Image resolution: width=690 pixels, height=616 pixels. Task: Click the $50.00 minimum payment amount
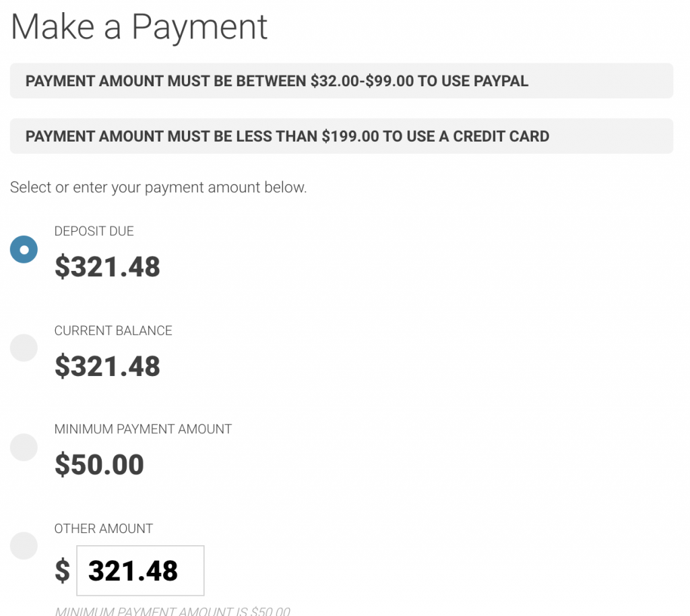tap(99, 465)
